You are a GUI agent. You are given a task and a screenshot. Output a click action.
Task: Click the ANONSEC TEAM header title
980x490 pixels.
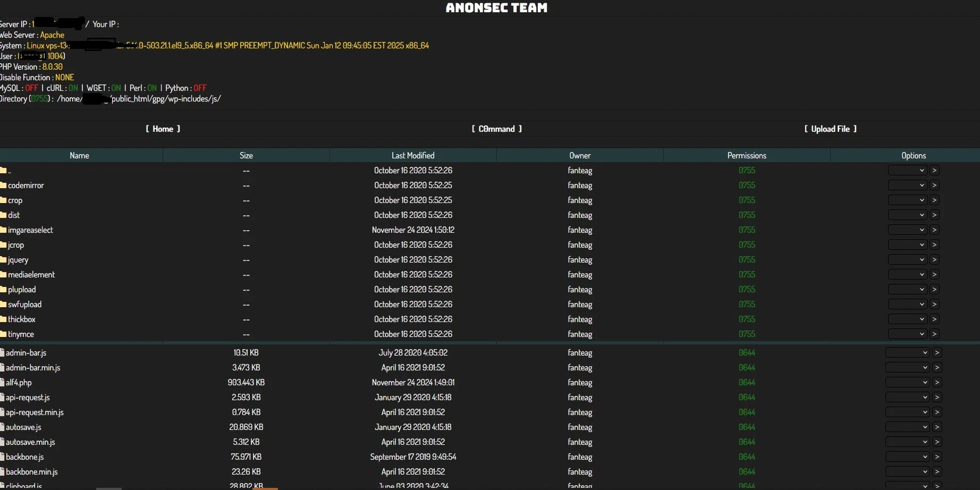coord(496,8)
